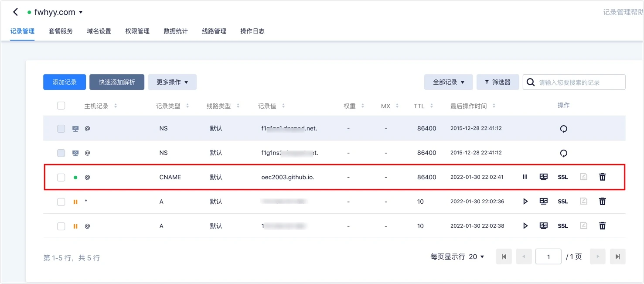Open the 操作日志 tab
This screenshot has width=644, height=284.
tap(252, 31)
